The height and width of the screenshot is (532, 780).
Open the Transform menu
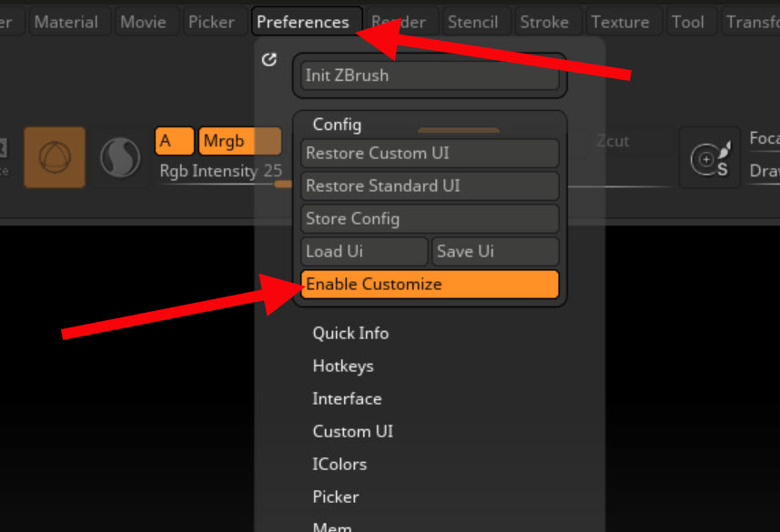(x=752, y=22)
